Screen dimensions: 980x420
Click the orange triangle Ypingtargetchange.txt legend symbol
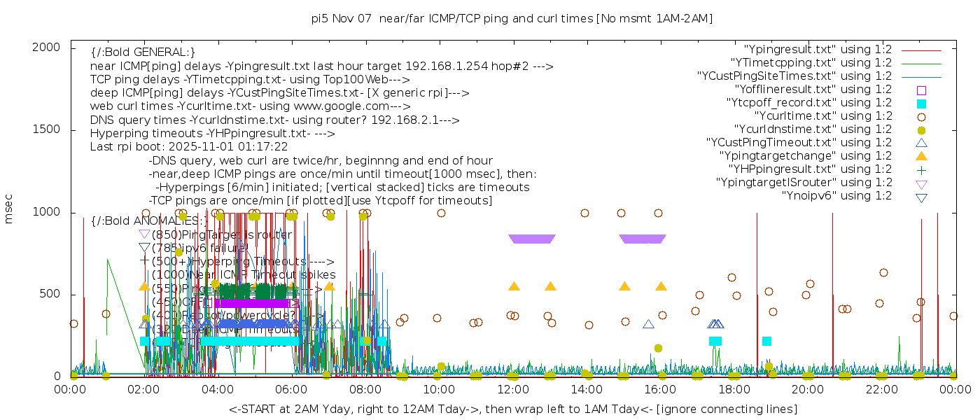pos(921,156)
